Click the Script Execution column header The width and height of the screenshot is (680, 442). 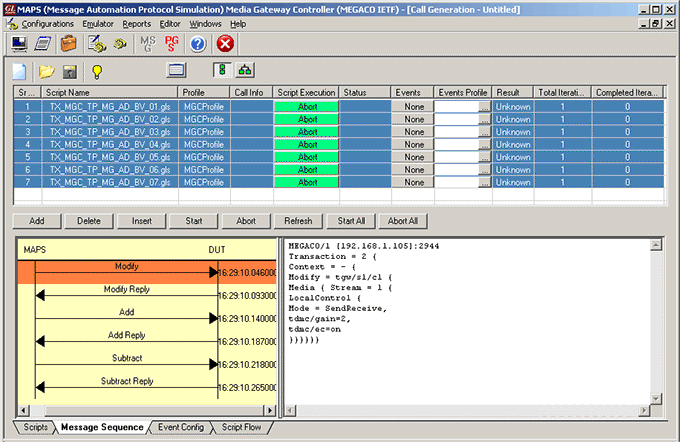coord(306,92)
